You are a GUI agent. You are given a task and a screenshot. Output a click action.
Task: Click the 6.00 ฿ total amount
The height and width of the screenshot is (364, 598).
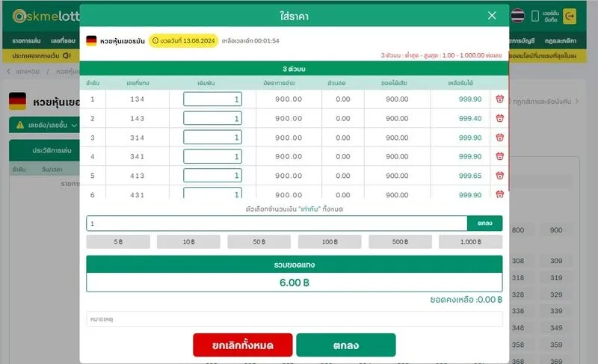[x=294, y=283]
